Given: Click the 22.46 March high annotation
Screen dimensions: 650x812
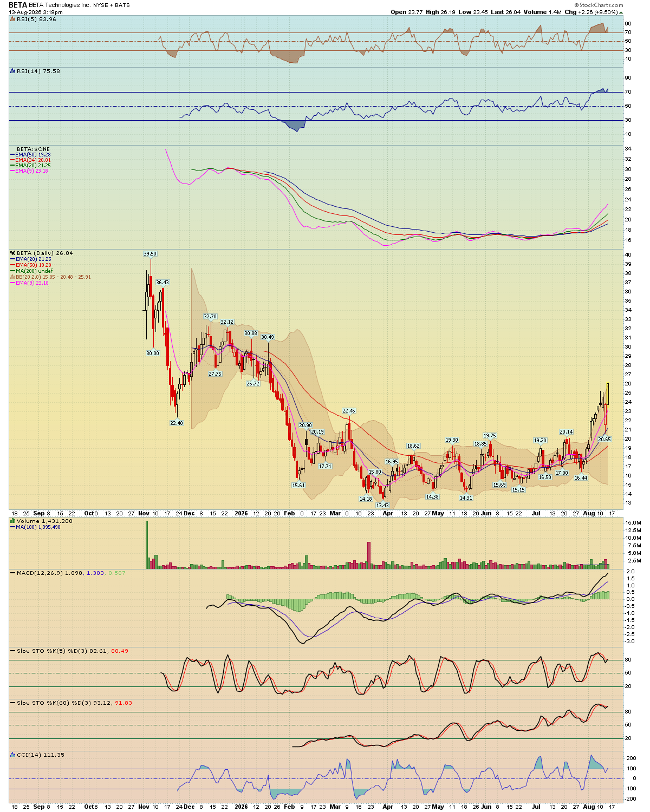Looking at the screenshot, I should click(348, 411).
